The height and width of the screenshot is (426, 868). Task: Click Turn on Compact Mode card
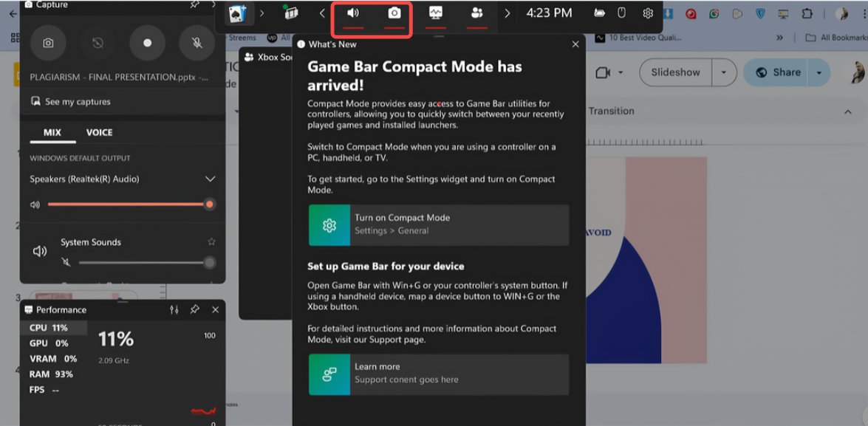tap(438, 225)
